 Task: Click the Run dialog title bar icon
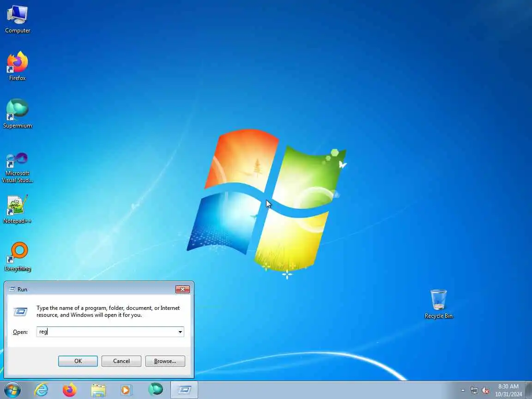[12, 289]
